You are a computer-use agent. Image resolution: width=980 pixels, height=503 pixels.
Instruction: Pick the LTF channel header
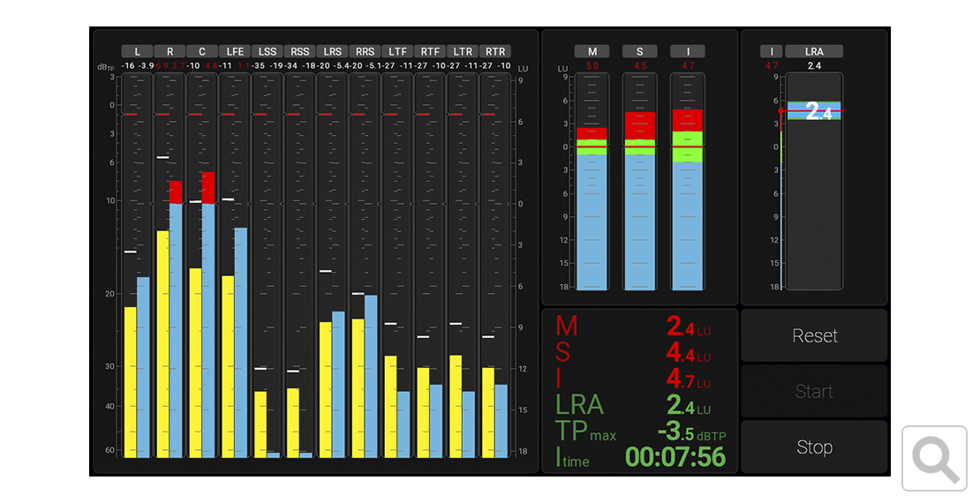pyautogui.click(x=397, y=51)
